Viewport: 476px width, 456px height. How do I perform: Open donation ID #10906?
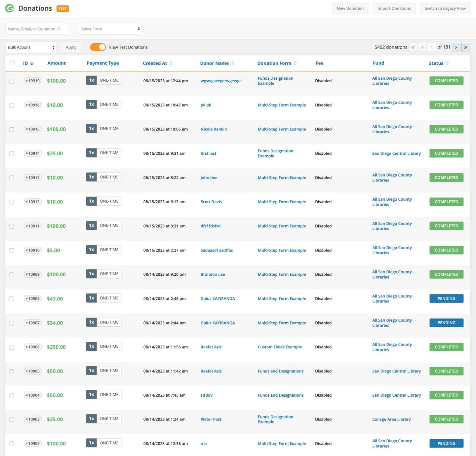(33, 347)
